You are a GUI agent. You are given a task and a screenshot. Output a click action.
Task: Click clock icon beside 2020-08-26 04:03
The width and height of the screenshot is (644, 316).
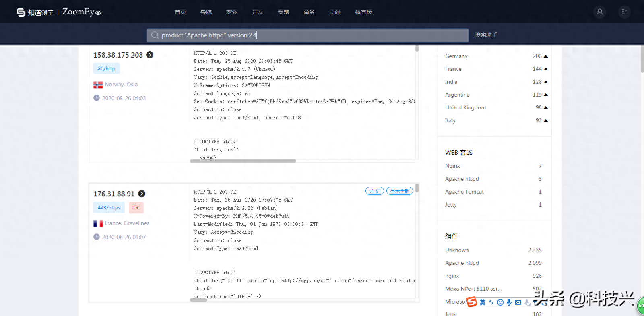pos(97,98)
